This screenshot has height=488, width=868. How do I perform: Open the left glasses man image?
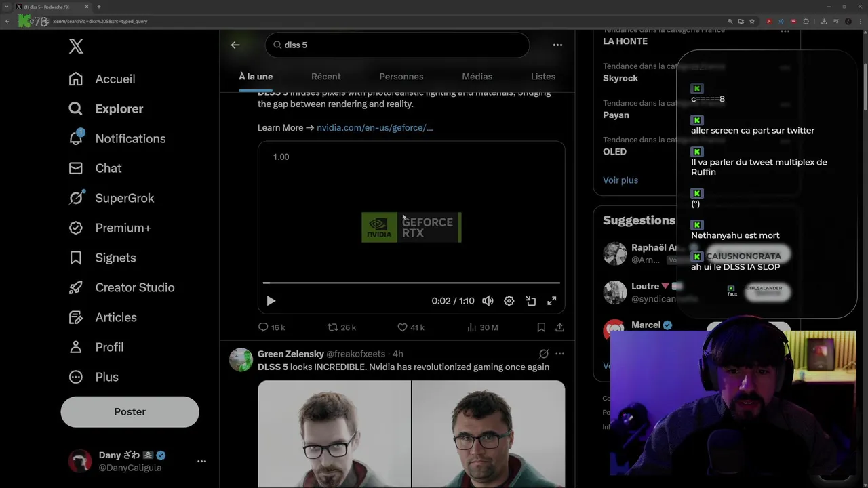click(334, 434)
